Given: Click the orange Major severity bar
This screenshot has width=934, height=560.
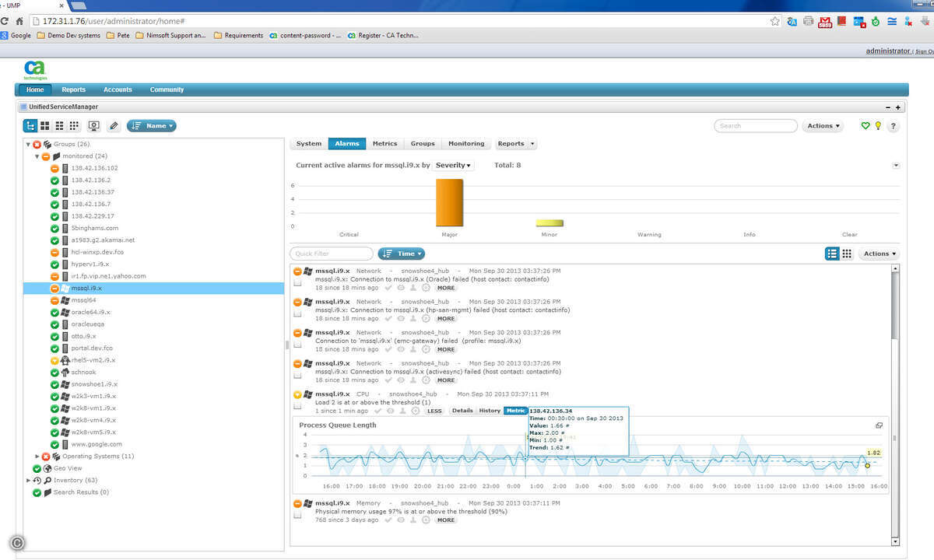Looking at the screenshot, I should coord(449,203).
